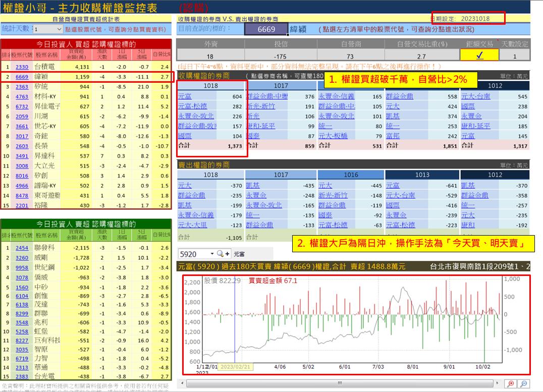543x392 pixels.
Task: Open the 5920 stock code dropdown
Action: click(211, 254)
